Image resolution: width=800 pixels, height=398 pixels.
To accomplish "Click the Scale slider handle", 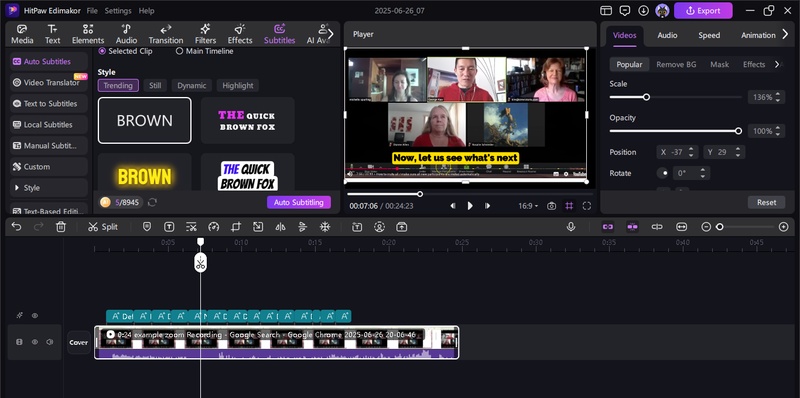I will pos(646,97).
